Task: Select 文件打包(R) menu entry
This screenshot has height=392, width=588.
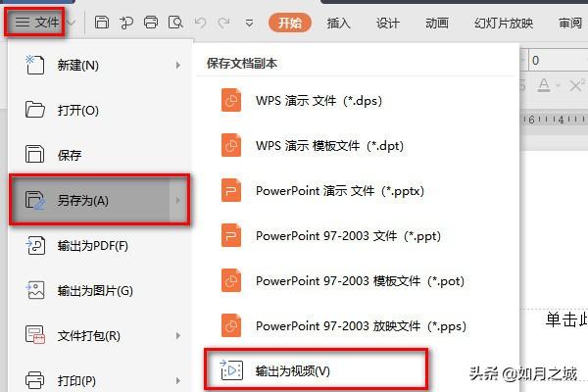Action: [101, 336]
